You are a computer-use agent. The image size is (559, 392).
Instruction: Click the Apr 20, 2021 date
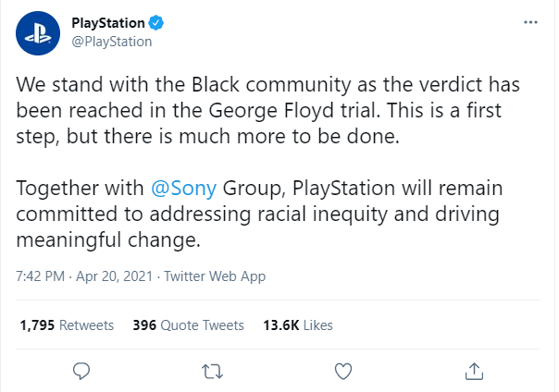(115, 276)
